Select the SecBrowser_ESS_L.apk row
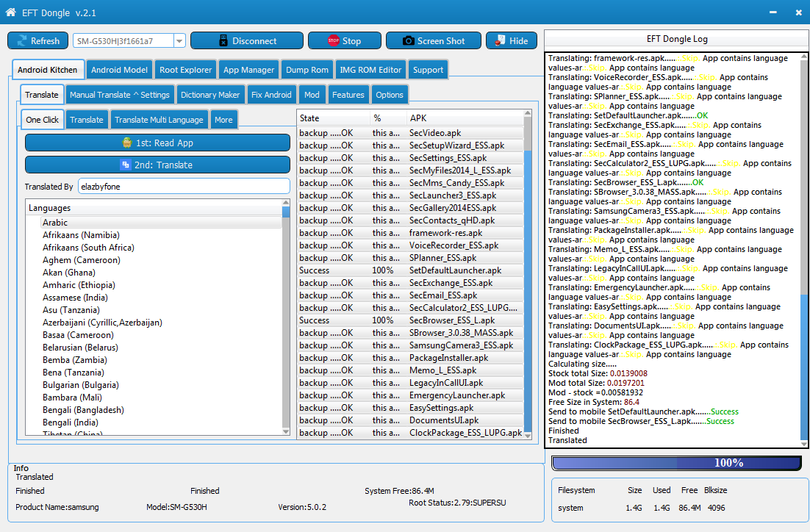 [x=411, y=320]
